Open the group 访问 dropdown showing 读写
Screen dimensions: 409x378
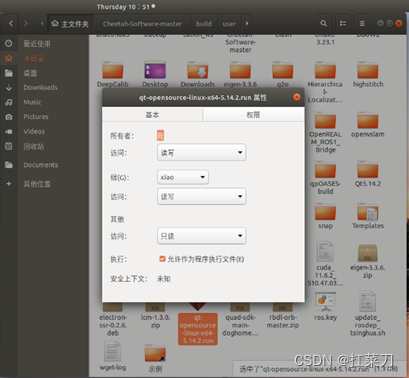point(201,197)
